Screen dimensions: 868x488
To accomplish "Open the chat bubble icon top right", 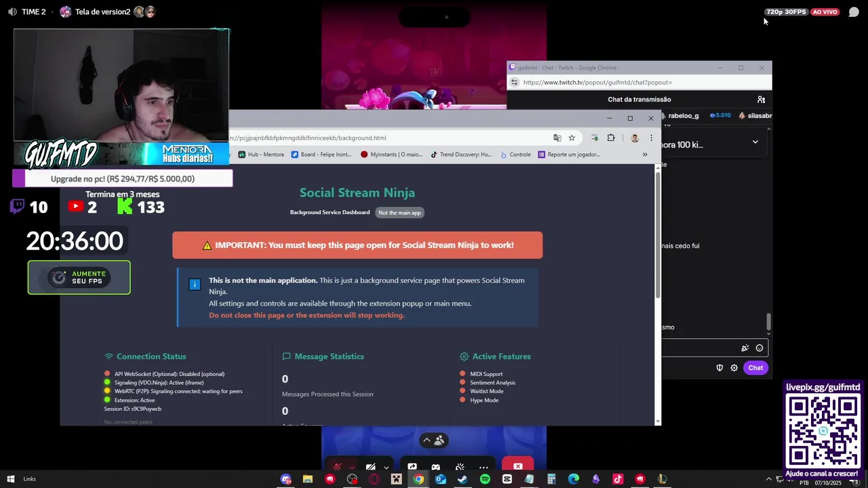I will (854, 12).
